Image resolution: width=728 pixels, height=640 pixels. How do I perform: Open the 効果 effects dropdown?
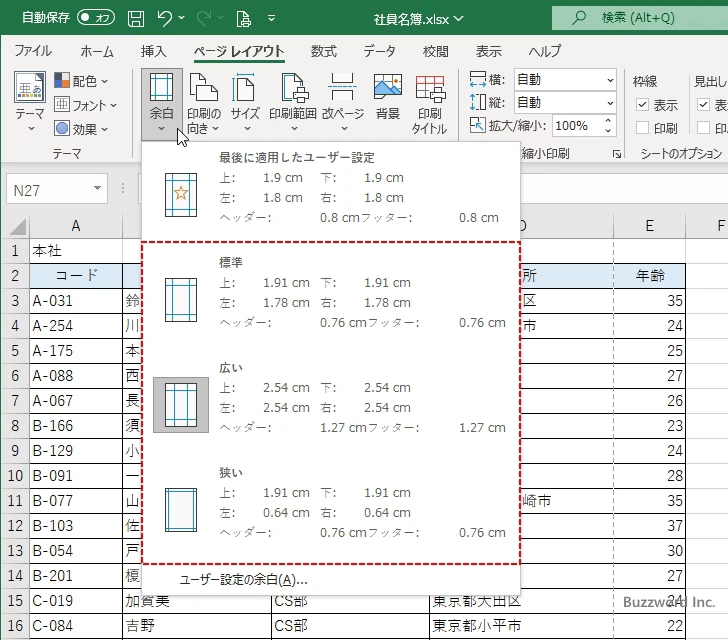[x=81, y=129]
